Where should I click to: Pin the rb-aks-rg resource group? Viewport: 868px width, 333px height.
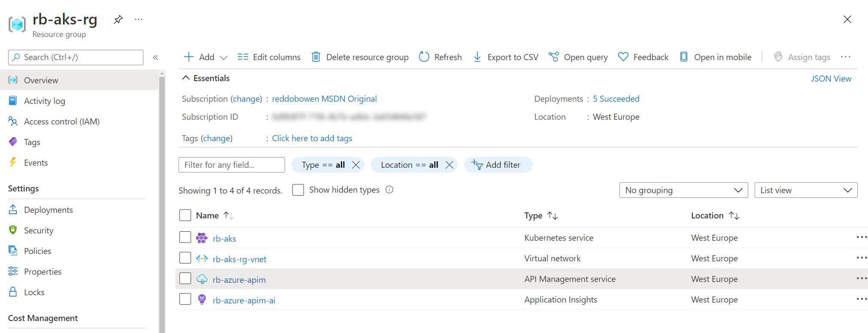click(x=118, y=19)
